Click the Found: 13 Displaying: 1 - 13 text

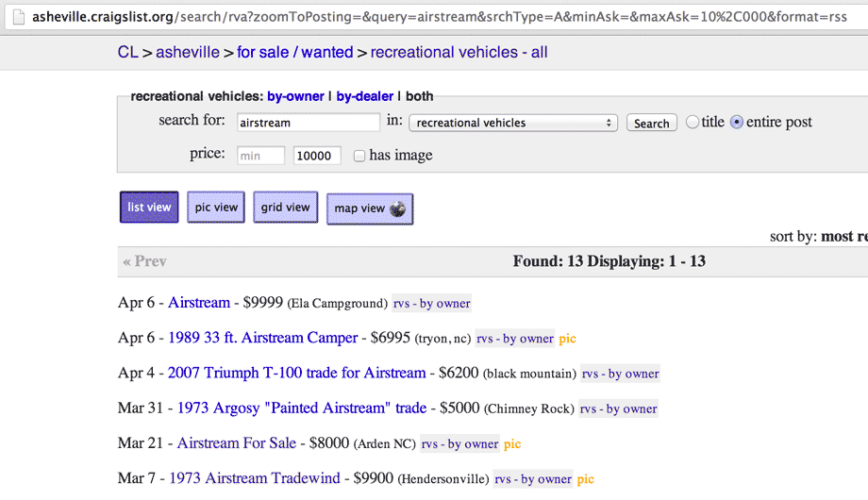coord(609,261)
